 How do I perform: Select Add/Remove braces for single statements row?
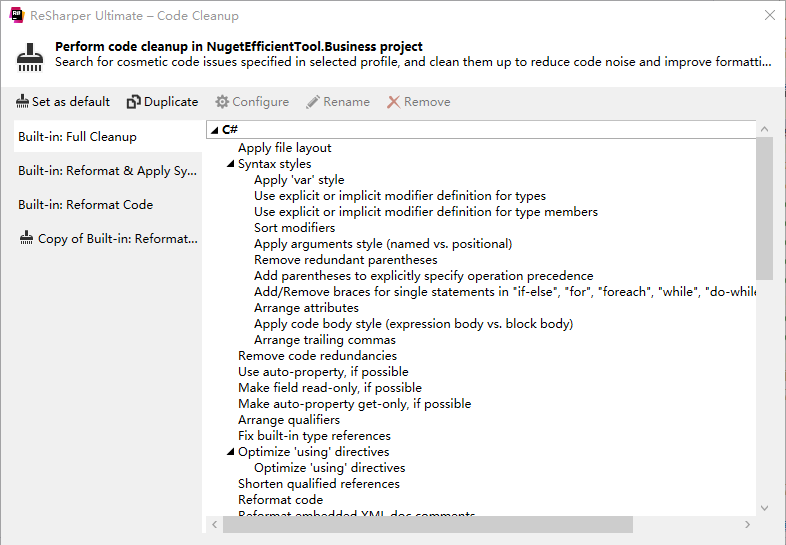[x=505, y=292]
